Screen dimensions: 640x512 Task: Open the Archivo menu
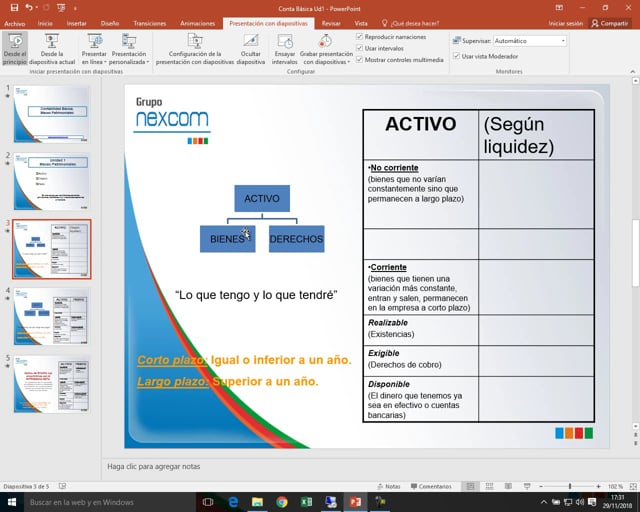pos(15,23)
